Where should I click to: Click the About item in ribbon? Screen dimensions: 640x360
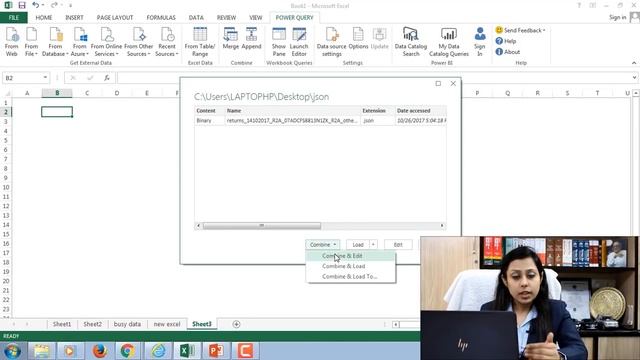[507, 52]
